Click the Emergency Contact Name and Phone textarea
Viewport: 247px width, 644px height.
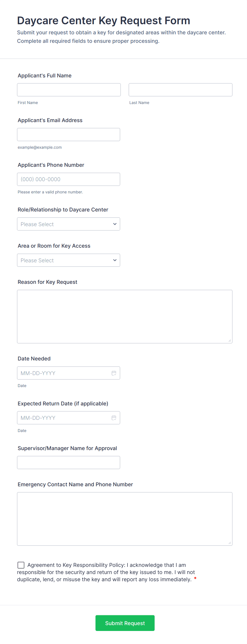(x=125, y=519)
